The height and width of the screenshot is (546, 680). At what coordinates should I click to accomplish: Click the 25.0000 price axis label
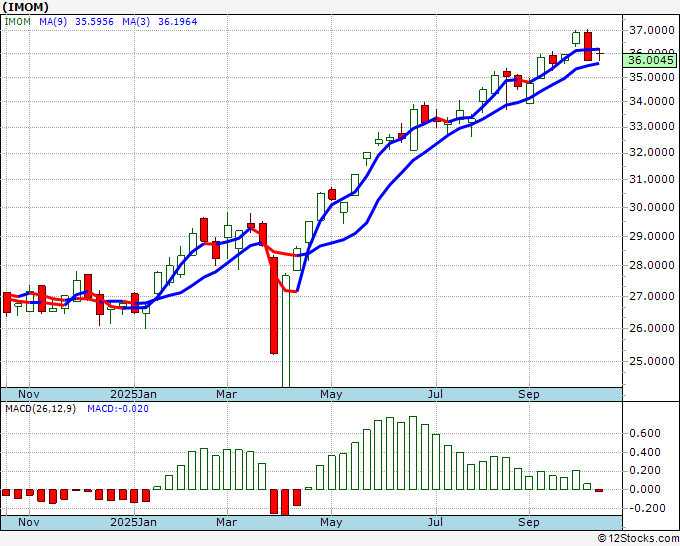[651, 361]
